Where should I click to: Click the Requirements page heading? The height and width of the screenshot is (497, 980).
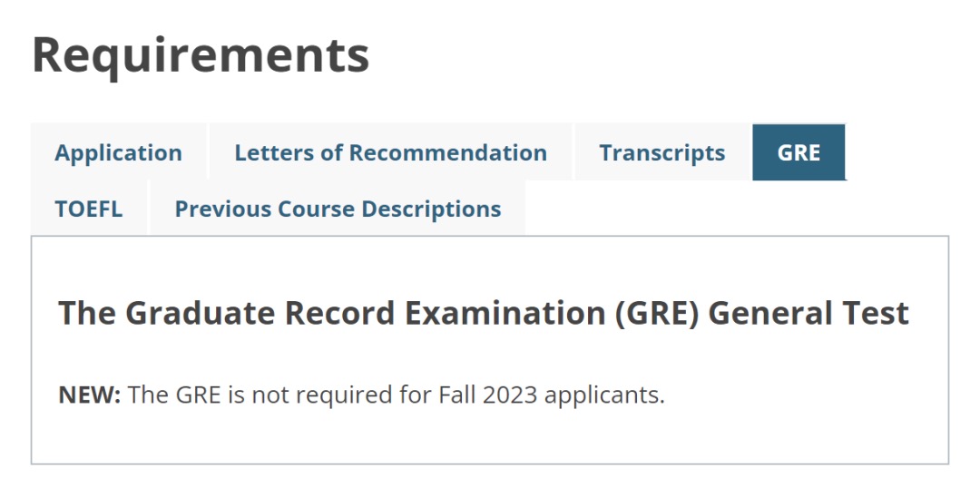pos(201,56)
